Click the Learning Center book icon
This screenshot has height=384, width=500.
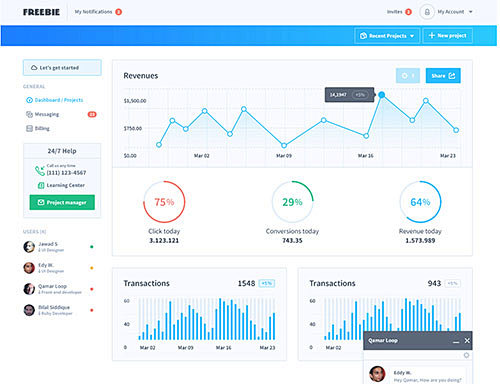(x=41, y=185)
